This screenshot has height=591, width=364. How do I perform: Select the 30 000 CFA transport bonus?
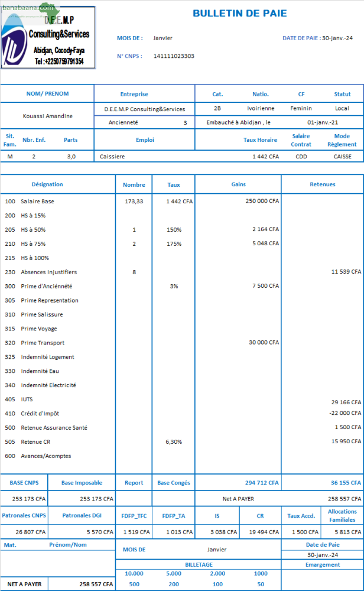click(x=264, y=342)
